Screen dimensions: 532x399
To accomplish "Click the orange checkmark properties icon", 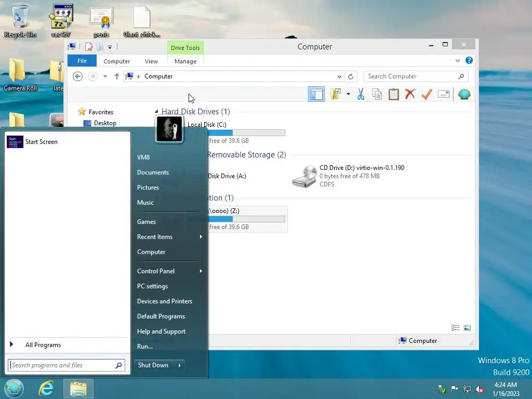I will pos(427,94).
